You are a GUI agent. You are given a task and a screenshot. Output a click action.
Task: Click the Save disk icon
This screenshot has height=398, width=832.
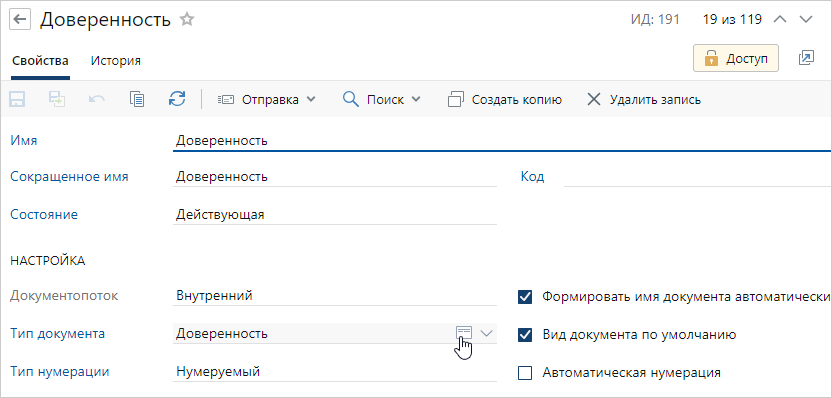[18, 99]
